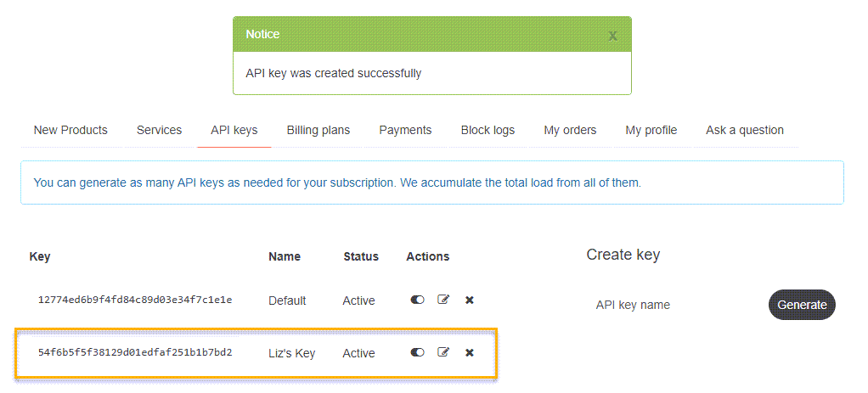Click the Create key heading
Screen dimensions: 868x393
point(623,255)
